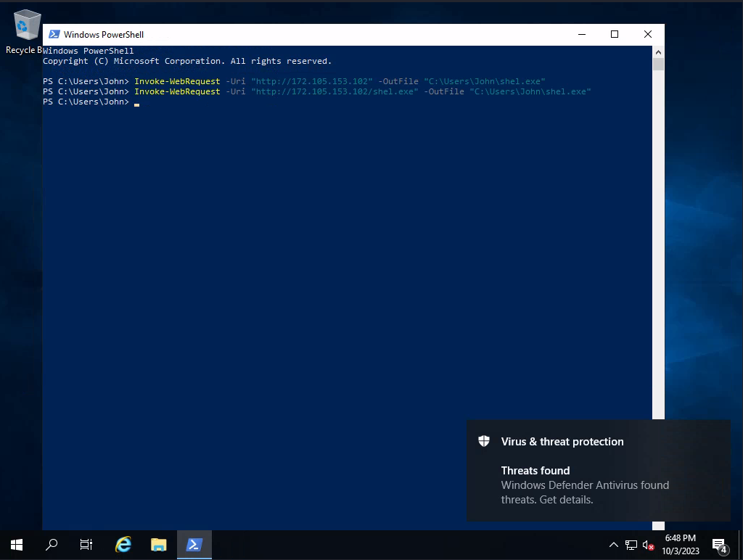Image resolution: width=743 pixels, height=560 pixels.
Task: Open the Windows Start menu
Action: tap(17, 545)
